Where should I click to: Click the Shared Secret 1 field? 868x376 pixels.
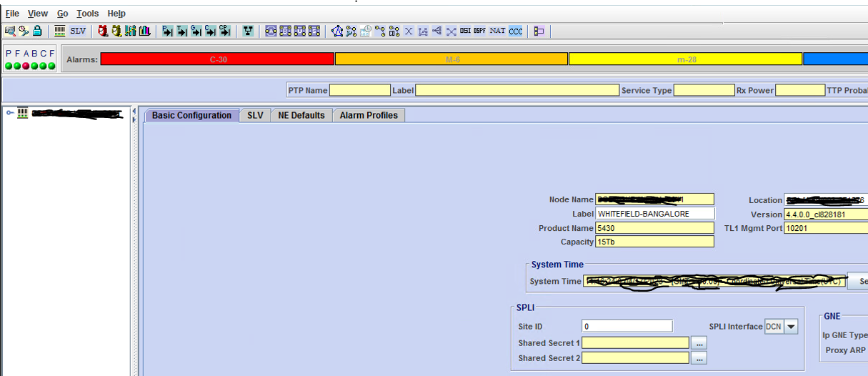(635, 344)
